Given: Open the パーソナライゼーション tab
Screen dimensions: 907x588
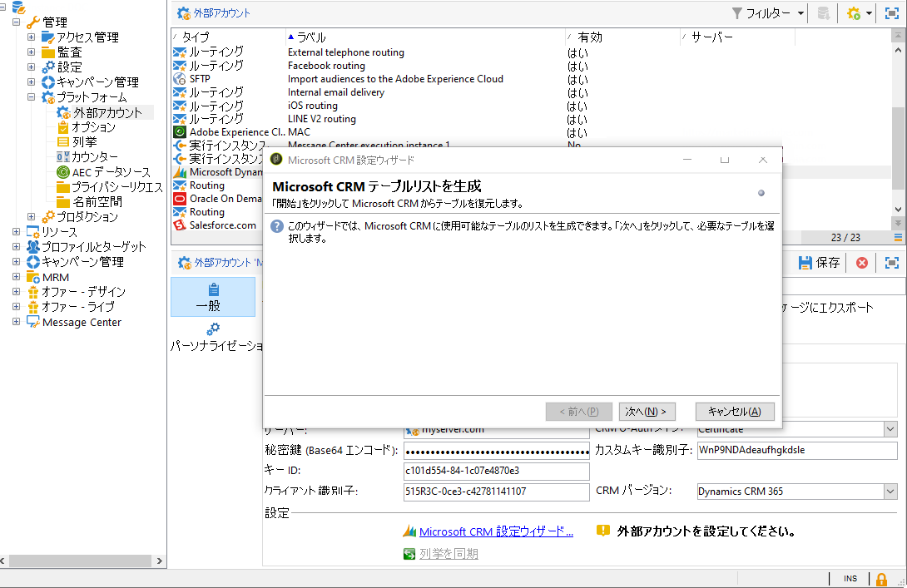Looking at the screenshot, I should pyautogui.click(x=216, y=337).
